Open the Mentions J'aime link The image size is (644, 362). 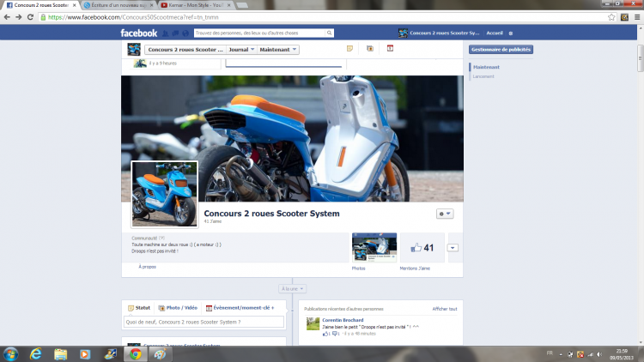(x=415, y=268)
